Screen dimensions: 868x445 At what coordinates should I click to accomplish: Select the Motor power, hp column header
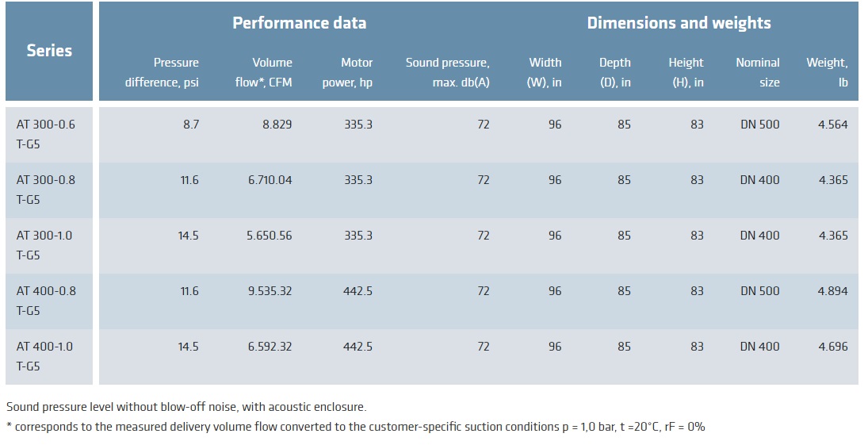pyautogui.click(x=347, y=72)
